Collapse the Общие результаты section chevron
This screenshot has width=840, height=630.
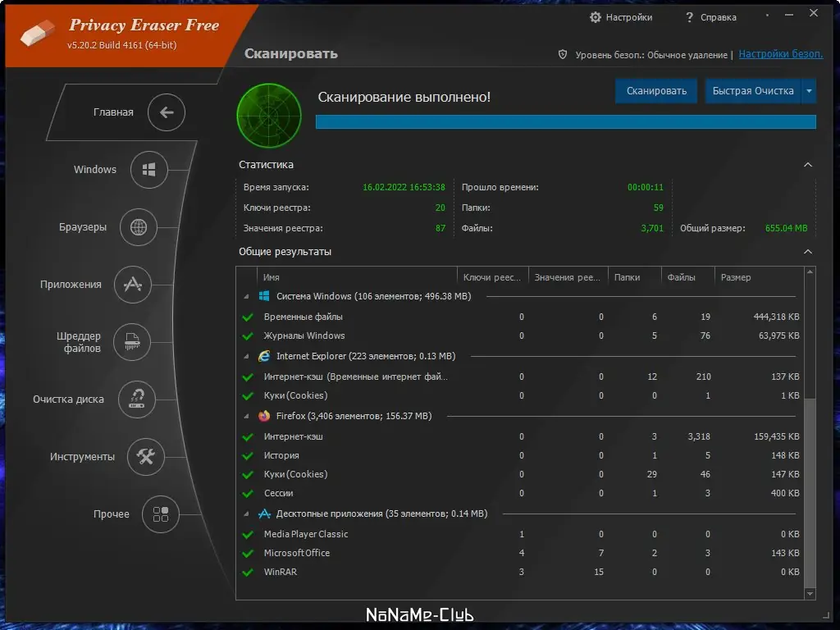[808, 251]
